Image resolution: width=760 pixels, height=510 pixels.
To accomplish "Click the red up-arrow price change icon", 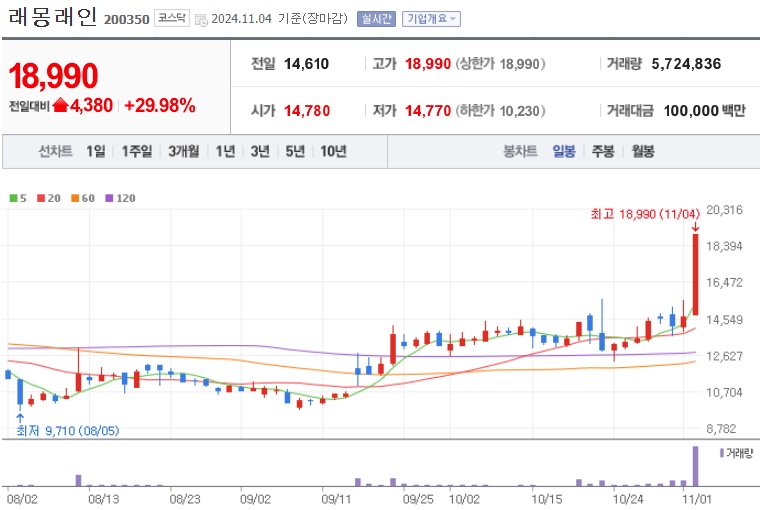I will point(60,105).
